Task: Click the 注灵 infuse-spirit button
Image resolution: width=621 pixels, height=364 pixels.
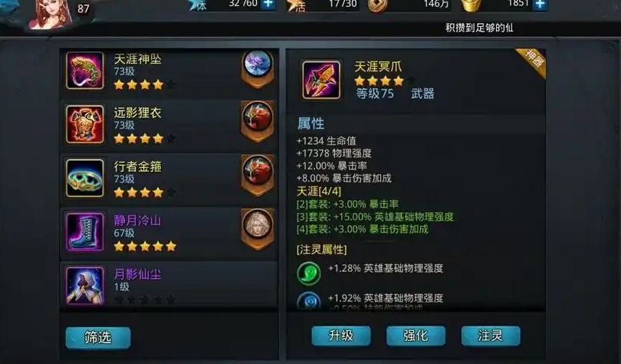Action: click(491, 336)
